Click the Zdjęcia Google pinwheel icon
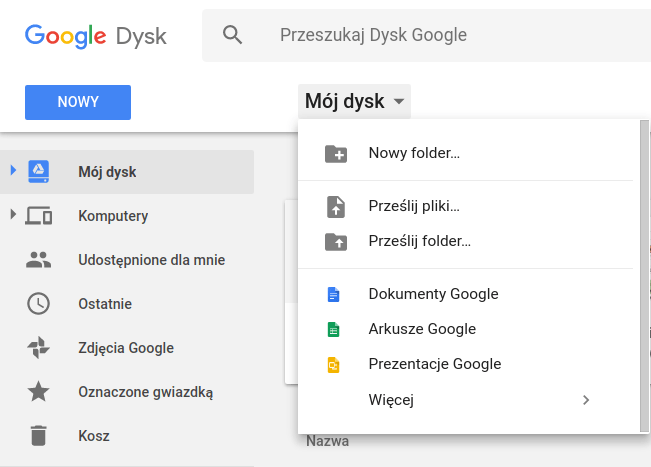This screenshot has width=651, height=467. (39, 347)
